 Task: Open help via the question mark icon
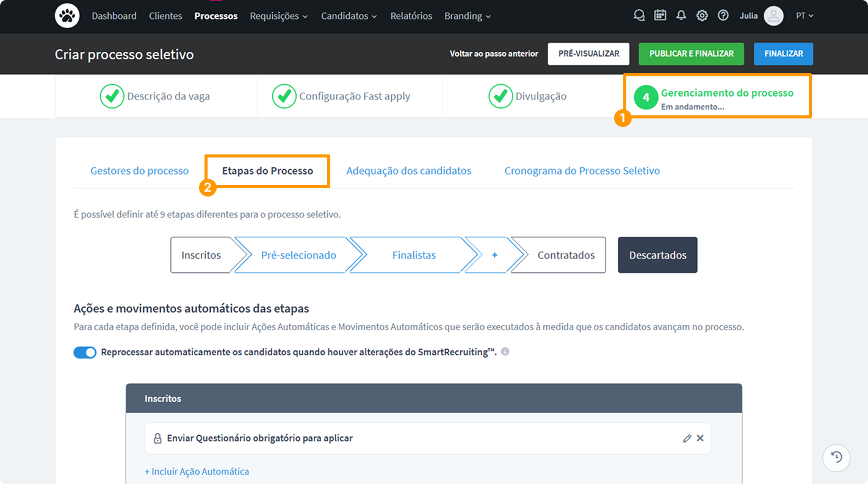click(x=723, y=15)
